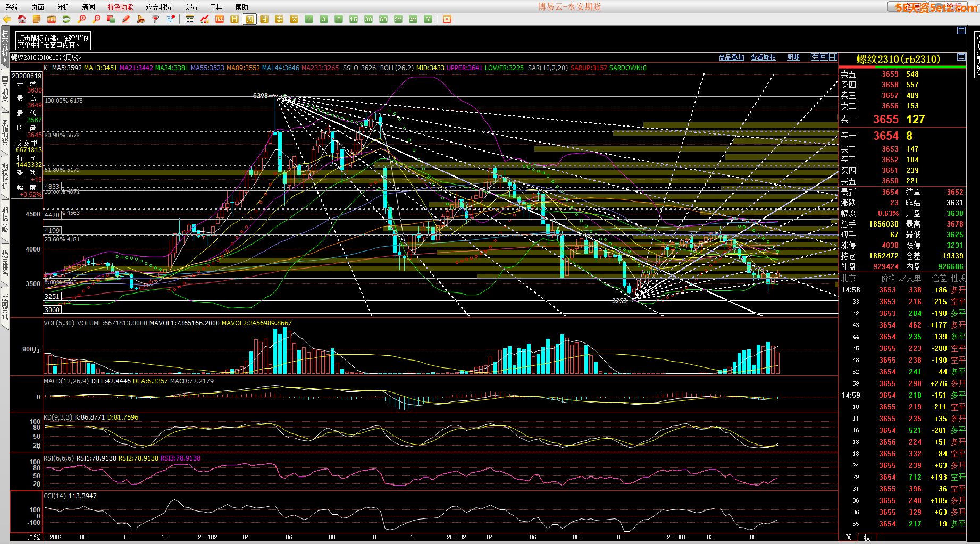
Task: Select the 1-minute period icon
Action: (309, 19)
